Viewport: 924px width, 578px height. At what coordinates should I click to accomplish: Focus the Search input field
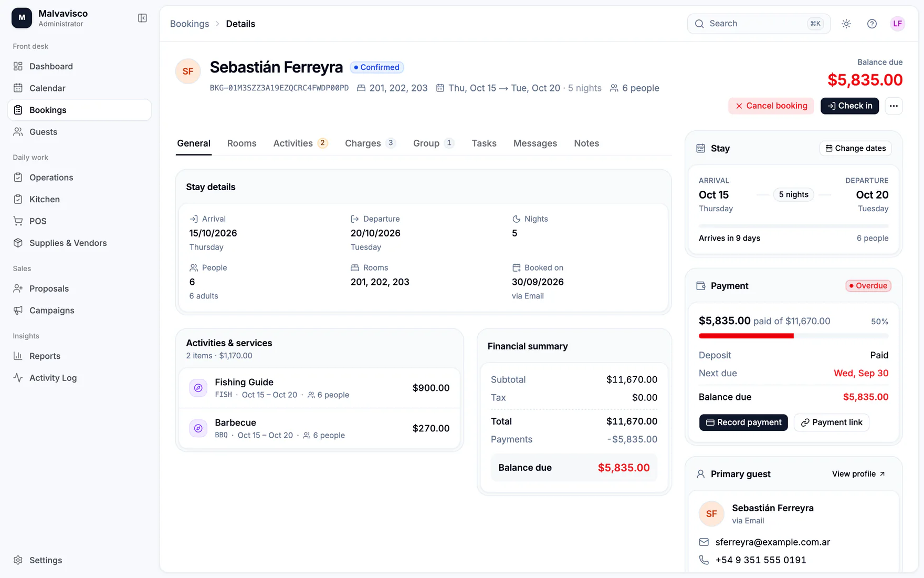click(x=759, y=24)
